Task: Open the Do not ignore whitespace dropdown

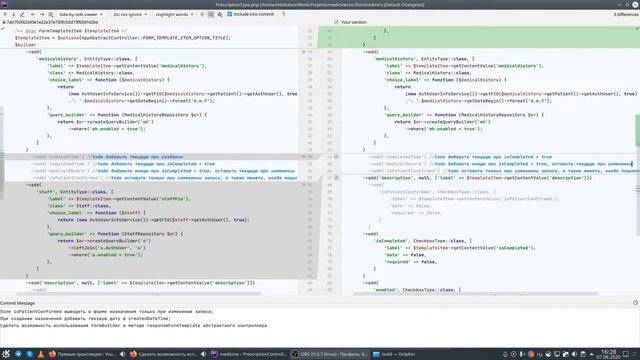Action: point(130,14)
